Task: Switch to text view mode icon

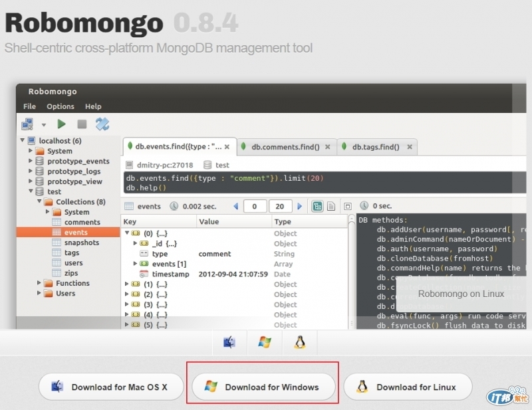Action: pos(331,206)
